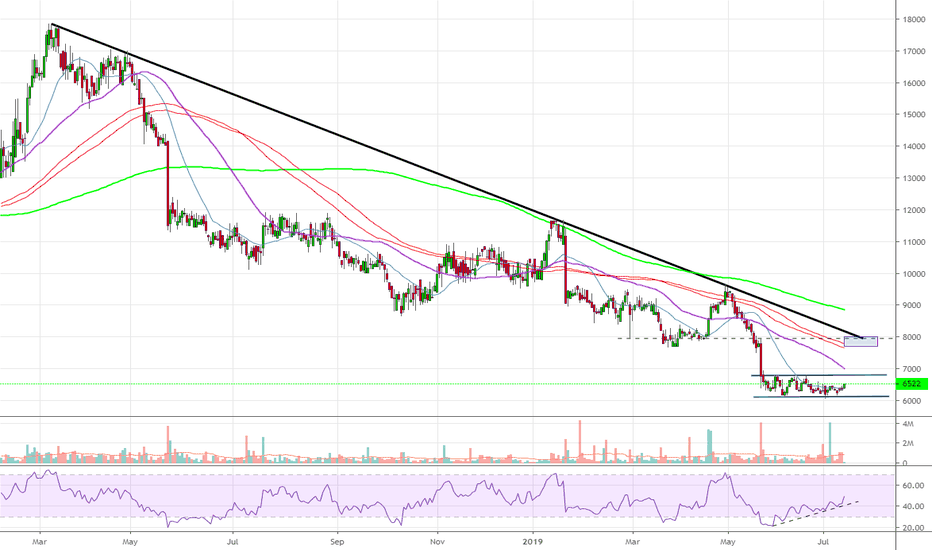932x550 pixels.
Task: Click the green 6522 current price tag
Action: (912, 384)
